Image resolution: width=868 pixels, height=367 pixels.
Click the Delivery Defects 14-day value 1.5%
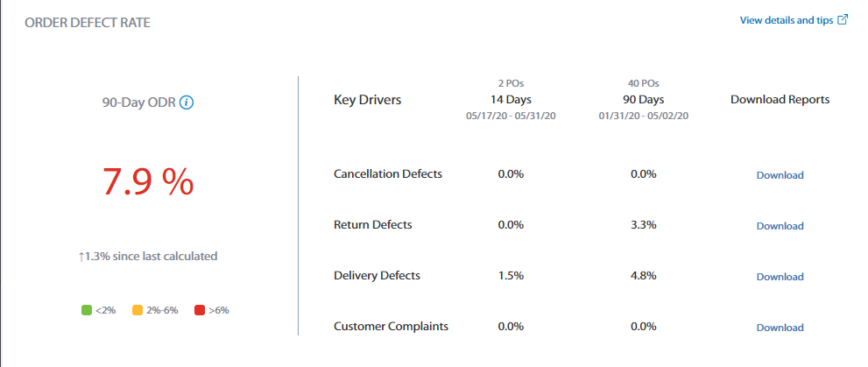511,276
